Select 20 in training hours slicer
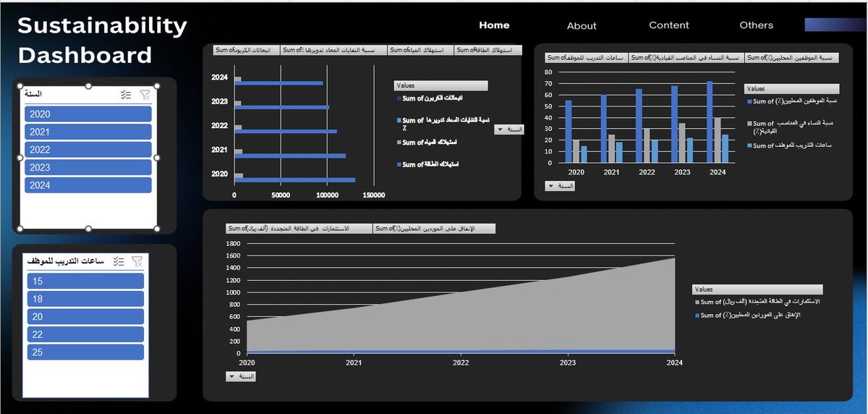 tap(85, 316)
